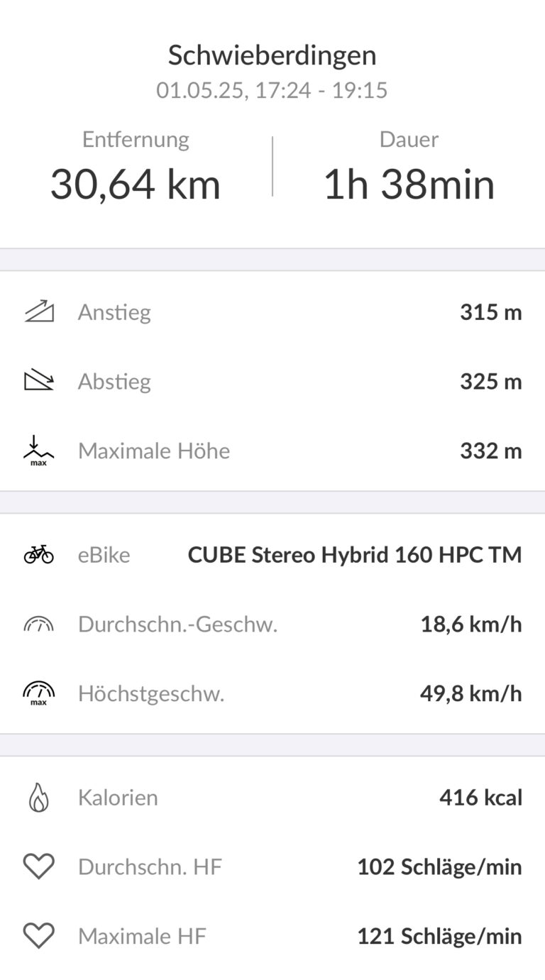
Task: Tap the 315 m Anstieg value
Action: pyautogui.click(x=491, y=312)
